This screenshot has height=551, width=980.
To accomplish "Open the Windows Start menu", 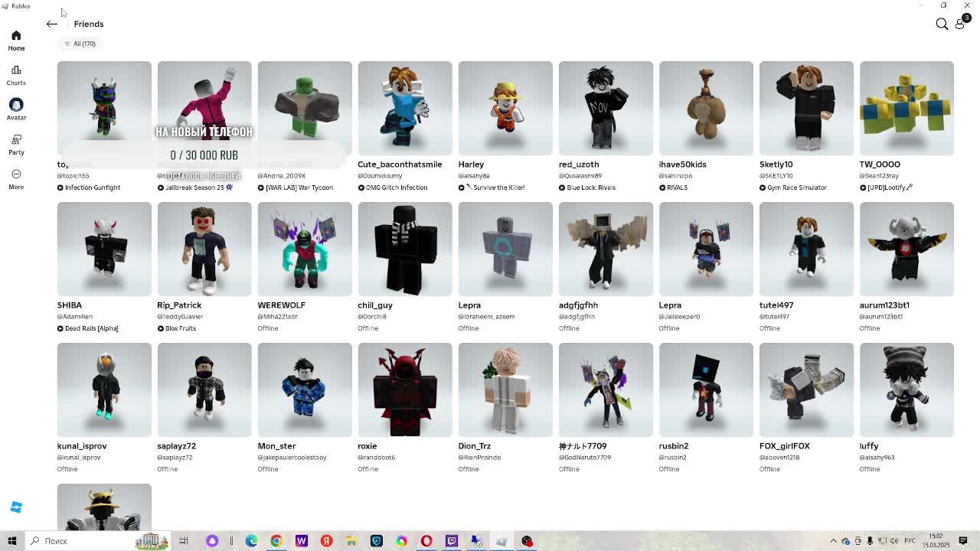I will [x=11, y=541].
